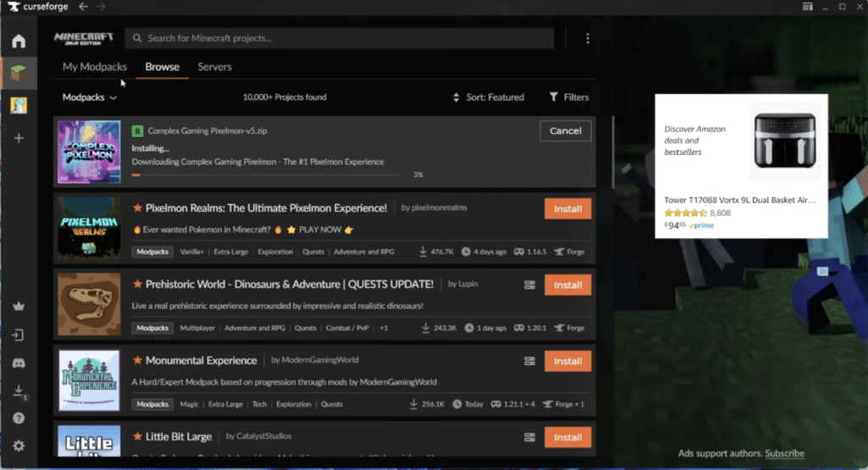Click the R badge on Complex Gaming Pixelmon
The width and height of the screenshot is (868, 470).
coord(137,131)
